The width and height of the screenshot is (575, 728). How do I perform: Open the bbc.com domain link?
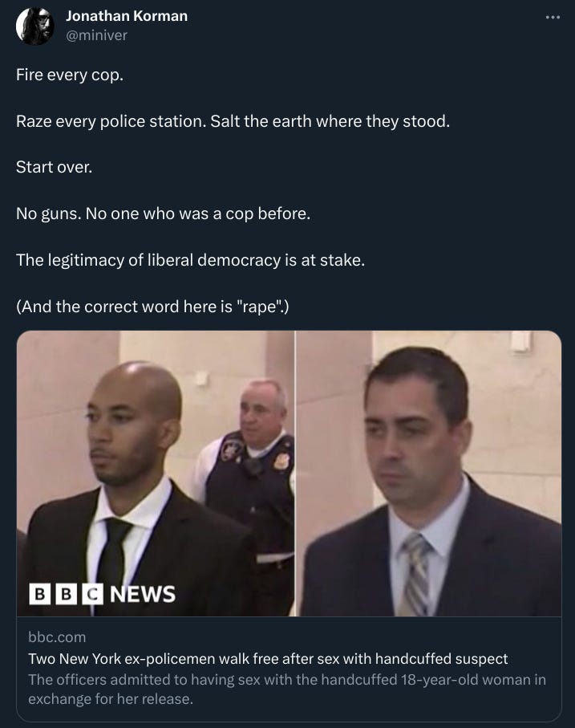point(57,637)
